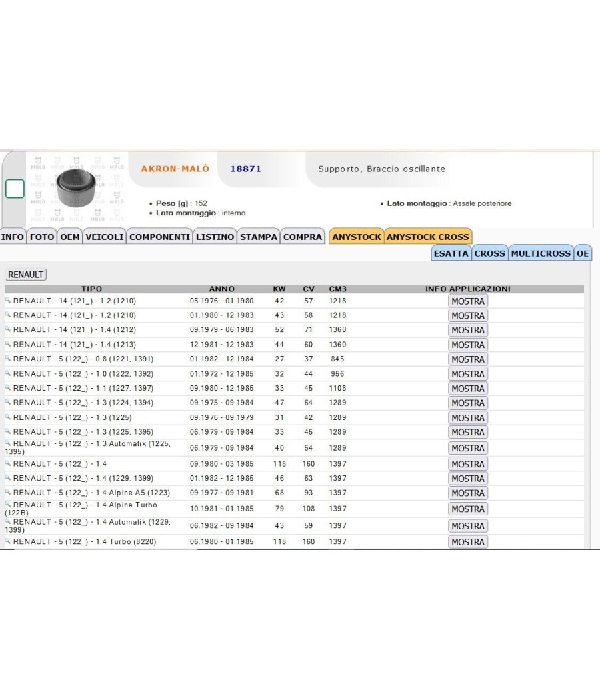600x700 pixels.
Task: Open the CROSS tab
Action: 490,253
